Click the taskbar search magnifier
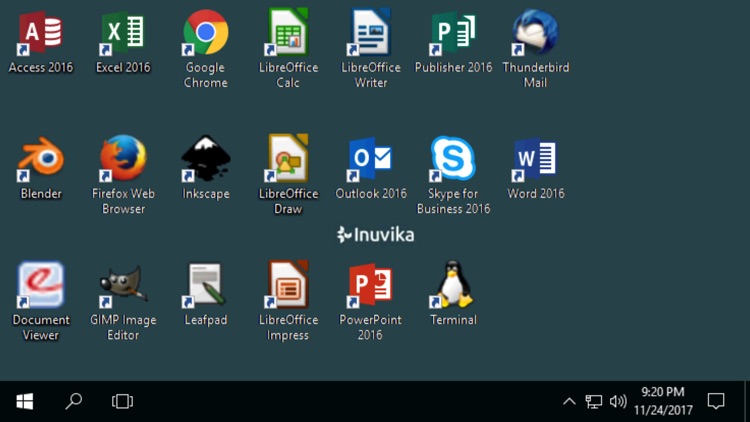The image size is (750, 422). click(74, 401)
